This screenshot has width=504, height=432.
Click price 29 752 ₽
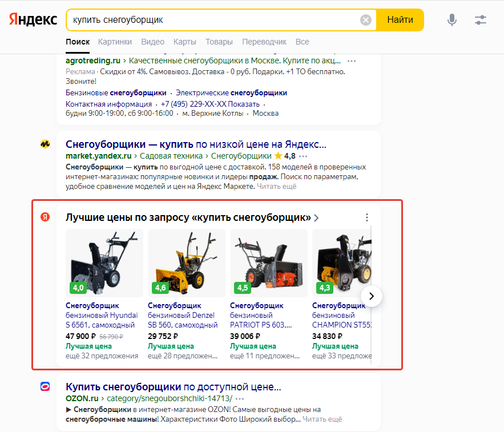[163, 336]
